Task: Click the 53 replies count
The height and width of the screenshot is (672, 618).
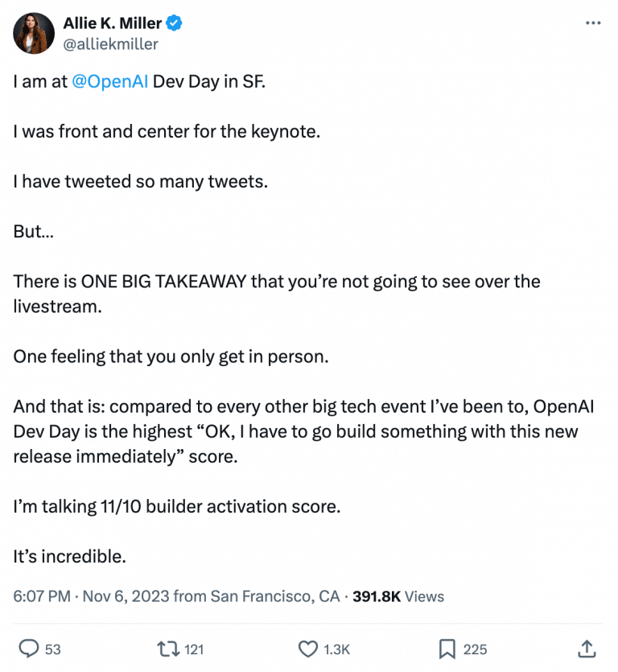Action: pos(51,649)
